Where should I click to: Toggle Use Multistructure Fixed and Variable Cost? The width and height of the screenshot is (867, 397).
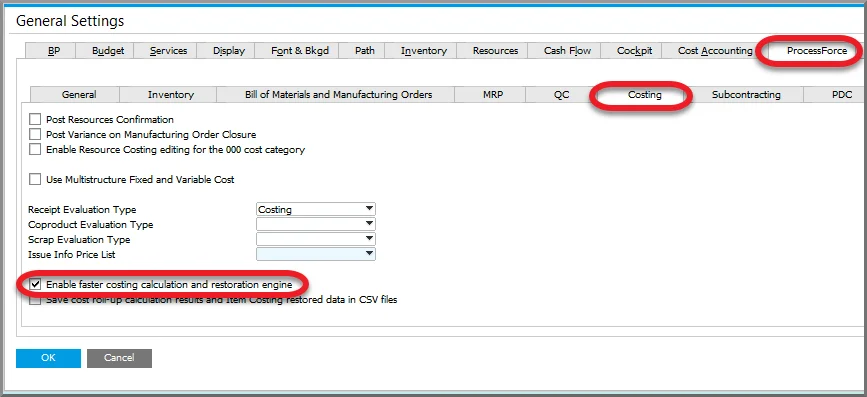coord(35,180)
